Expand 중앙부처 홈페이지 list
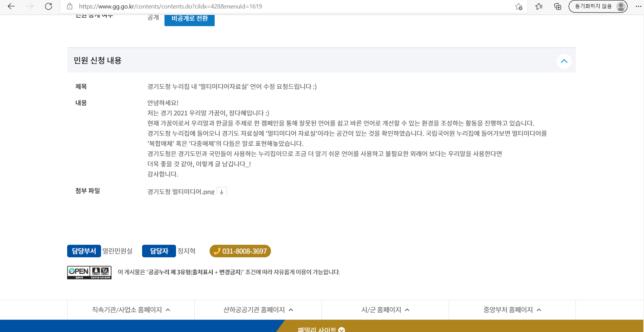This screenshot has width=644, height=332. click(512, 310)
